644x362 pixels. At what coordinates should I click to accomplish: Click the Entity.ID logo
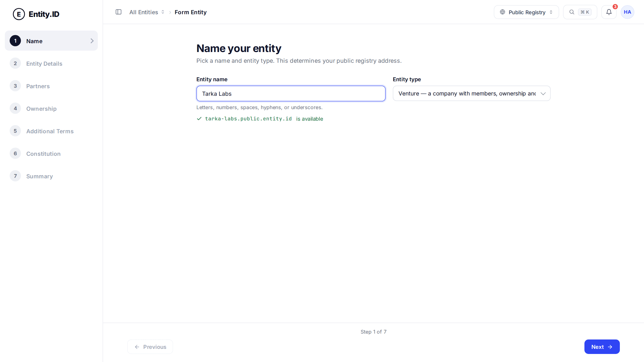pyautogui.click(x=36, y=14)
